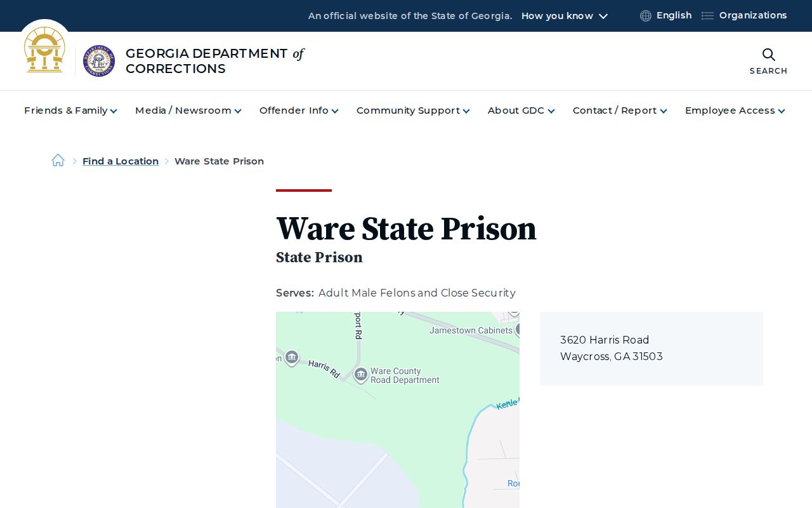The image size is (812, 508).
Task: Open the Find a Location breadcrumb link
Action: [x=121, y=161]
